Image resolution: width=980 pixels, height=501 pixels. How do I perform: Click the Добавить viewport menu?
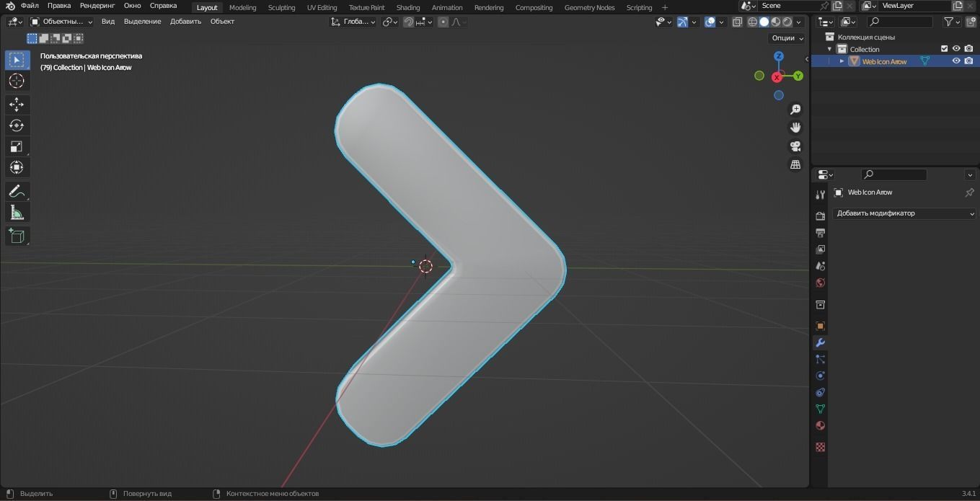pos(185,22)
